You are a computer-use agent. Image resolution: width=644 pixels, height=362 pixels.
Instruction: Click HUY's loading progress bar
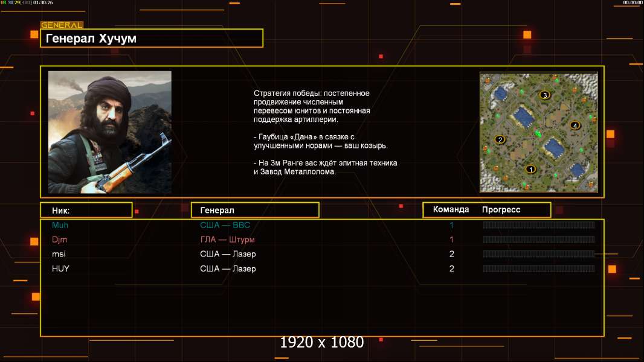point(539,268)
